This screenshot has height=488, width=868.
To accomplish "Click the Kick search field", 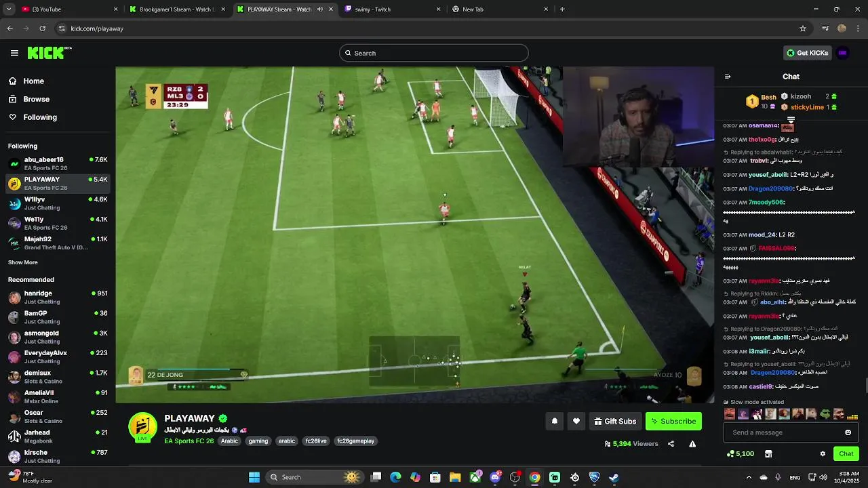I will (434, 53).
